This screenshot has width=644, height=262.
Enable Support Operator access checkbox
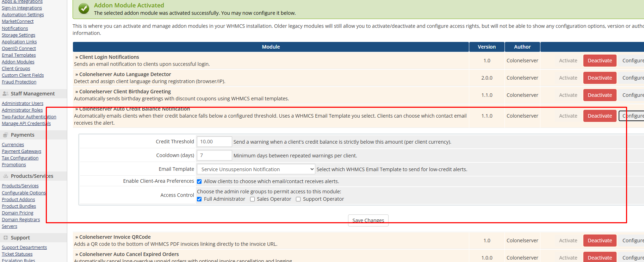[298, 199]
